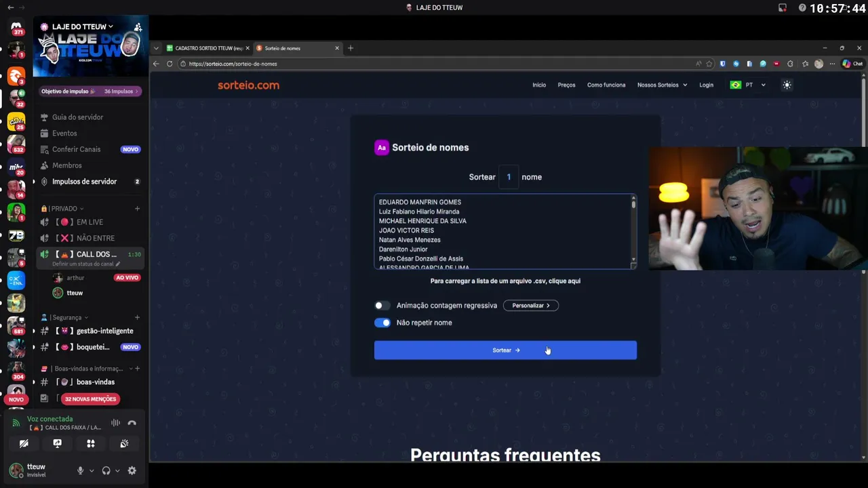Toggle the light/dark theme sun icon
The width and height of the screenshot is (868, 488).
coord(787,85)
